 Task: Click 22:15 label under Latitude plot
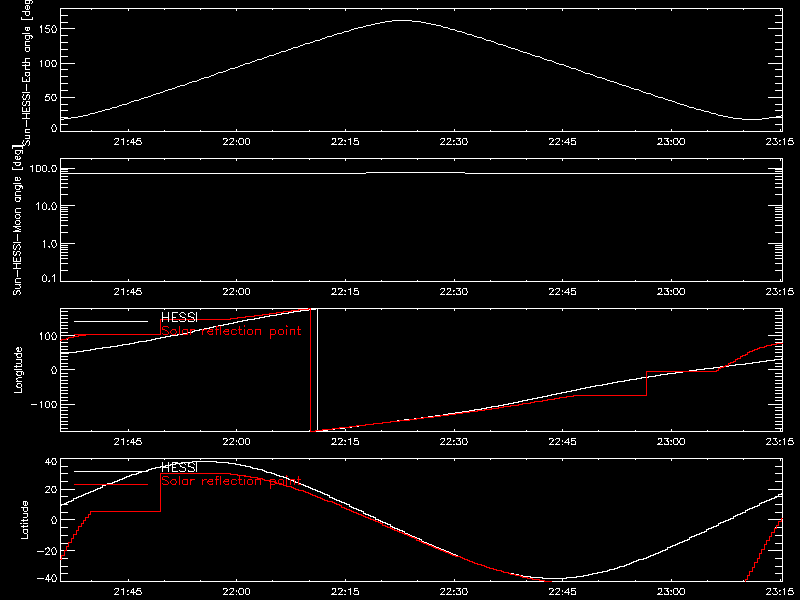pos(345,591)
